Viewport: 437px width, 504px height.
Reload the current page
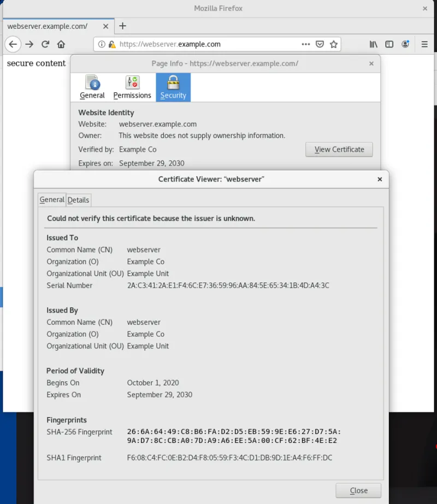point(45,44)
